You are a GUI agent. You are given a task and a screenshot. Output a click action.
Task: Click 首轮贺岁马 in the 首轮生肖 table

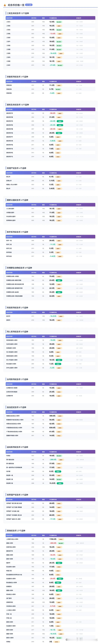(x=10, y=157)
